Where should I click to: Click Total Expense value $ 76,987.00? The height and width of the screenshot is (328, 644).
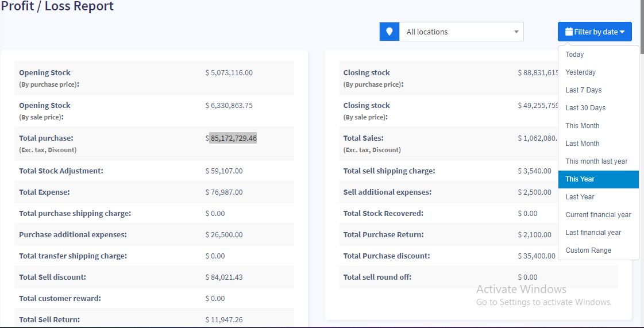(224, 192)
